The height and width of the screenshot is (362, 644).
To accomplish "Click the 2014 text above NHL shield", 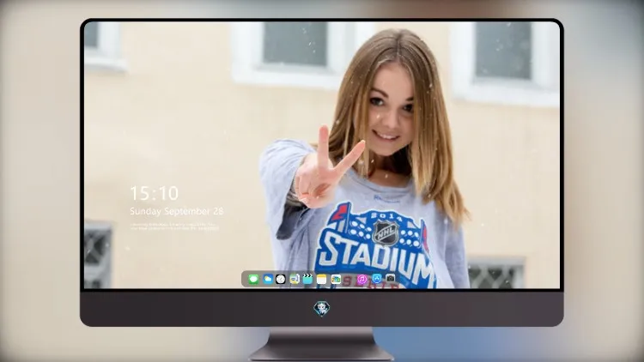I will 386,217.
